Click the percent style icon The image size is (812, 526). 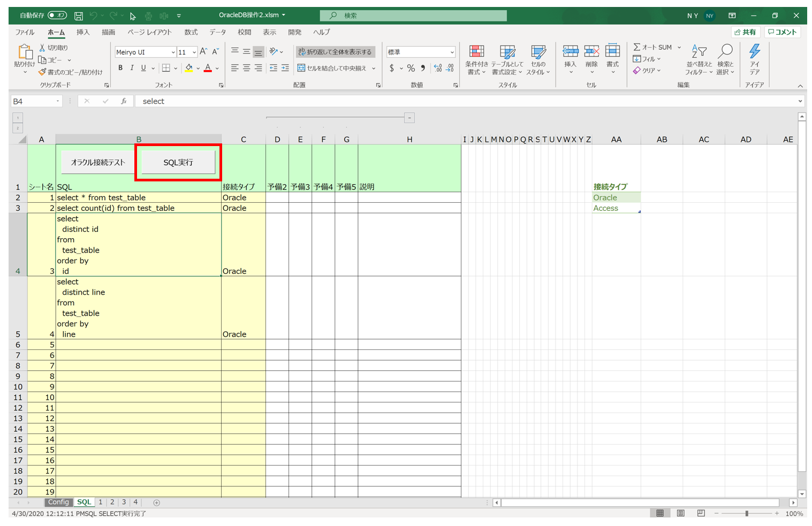(411, 68)
